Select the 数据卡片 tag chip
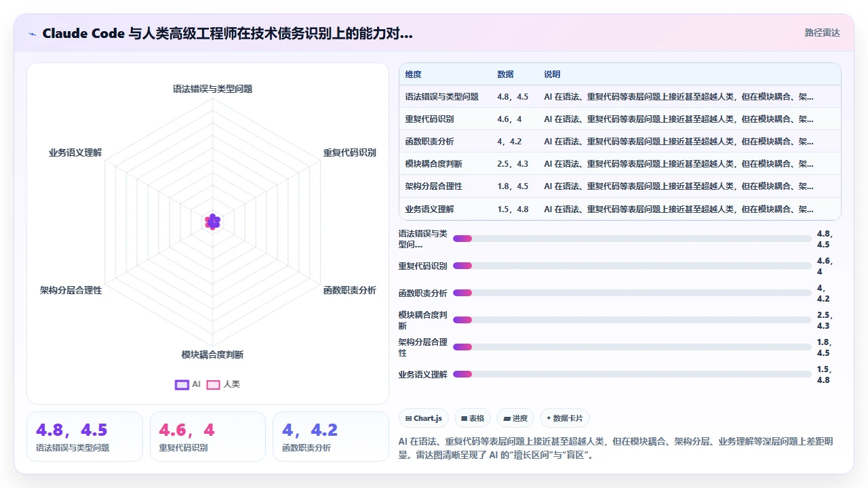This screenshot has width=868, height=488. pyautogui.click(x=565, y=418)
